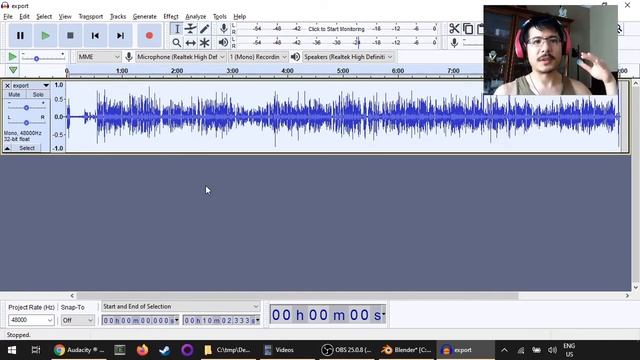Open the Tools menu

coord(219,16)
